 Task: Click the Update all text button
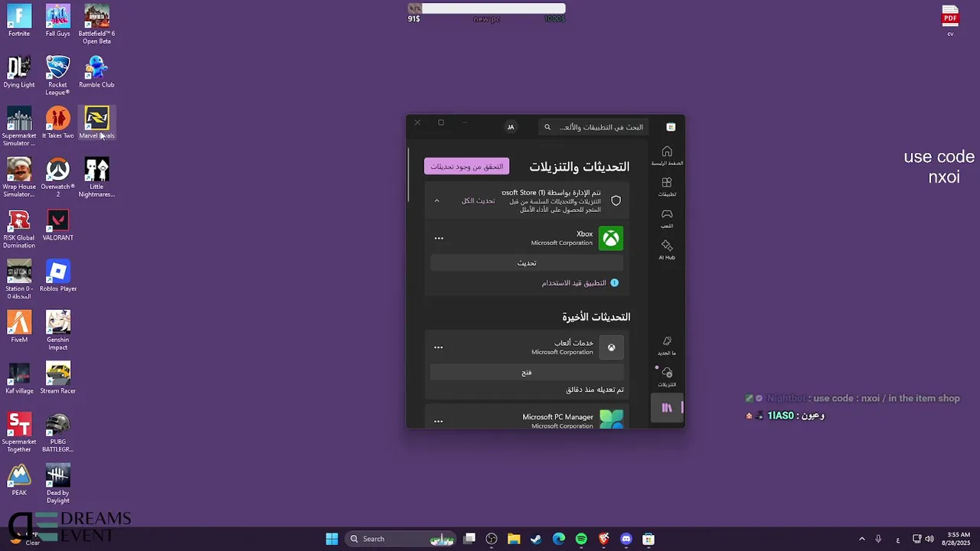tap(478, 201)
